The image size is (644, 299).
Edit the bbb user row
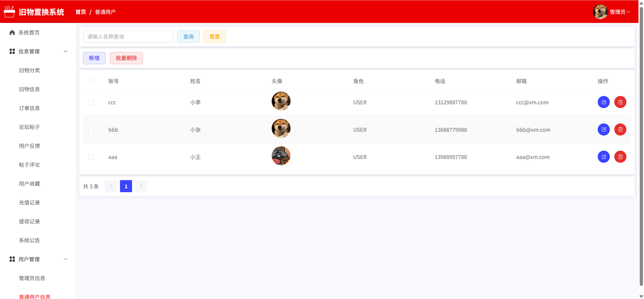click(x=603, y=129)
